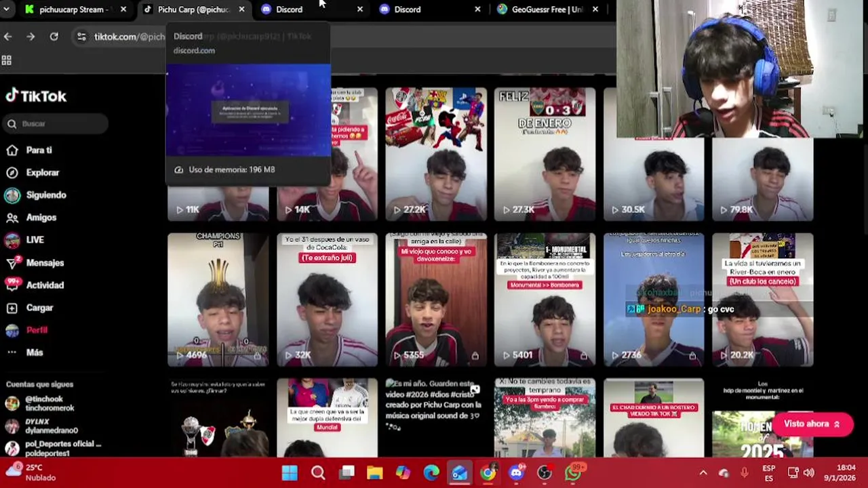This screenshot has width=868, height=488.
Task: Open video with 5355 views
Action: pos(436,300)
